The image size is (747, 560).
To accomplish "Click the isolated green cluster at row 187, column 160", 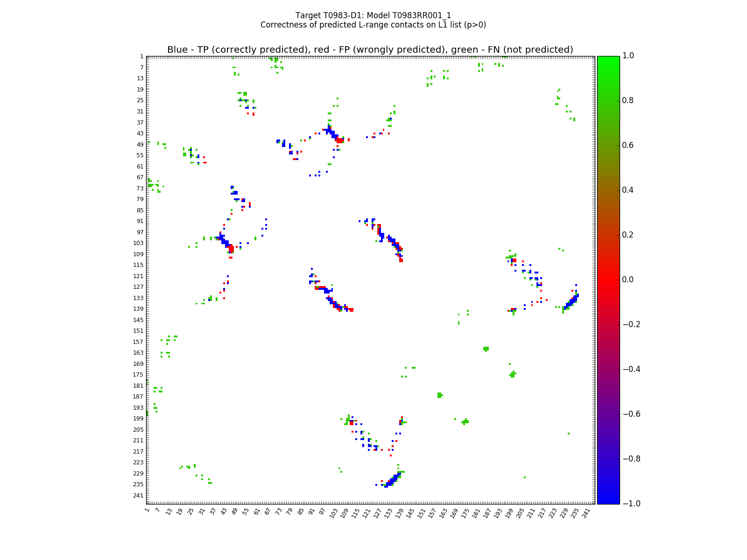I will pos(439,395).
